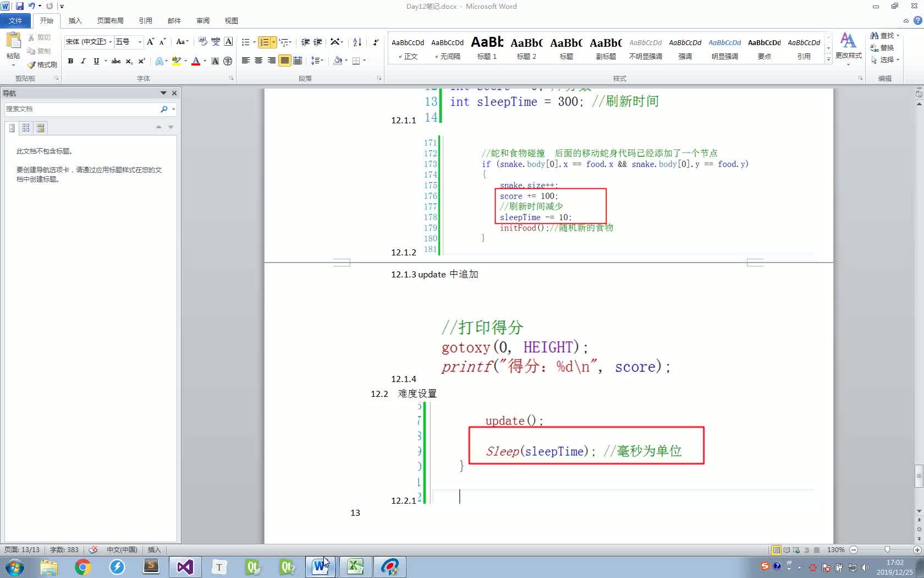Screen dimensions: 924x578
Task: Toggle underline formatting
Action: (96, 61)
